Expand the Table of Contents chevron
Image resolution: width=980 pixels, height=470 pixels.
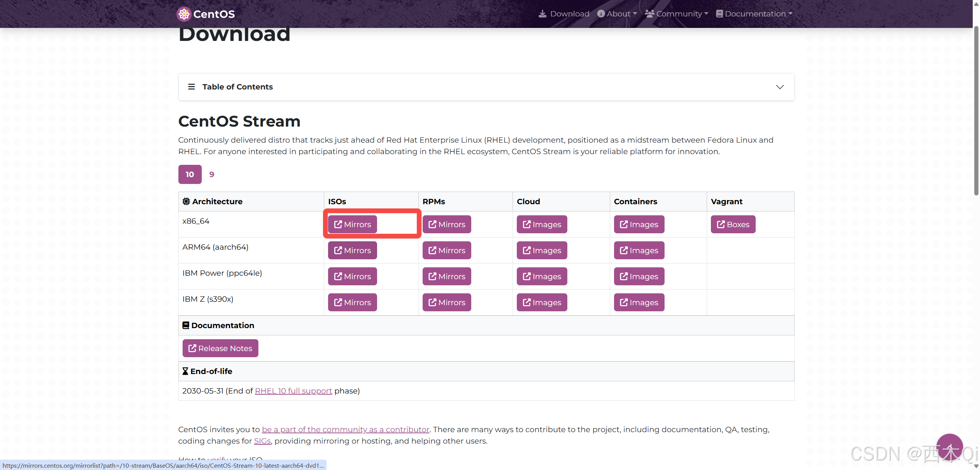(x=780, y=87)
